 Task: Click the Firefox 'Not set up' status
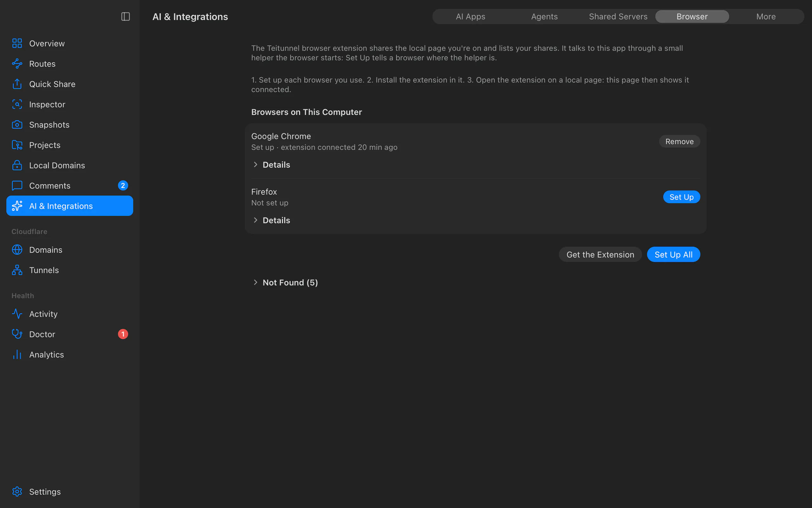pos(270,203)
